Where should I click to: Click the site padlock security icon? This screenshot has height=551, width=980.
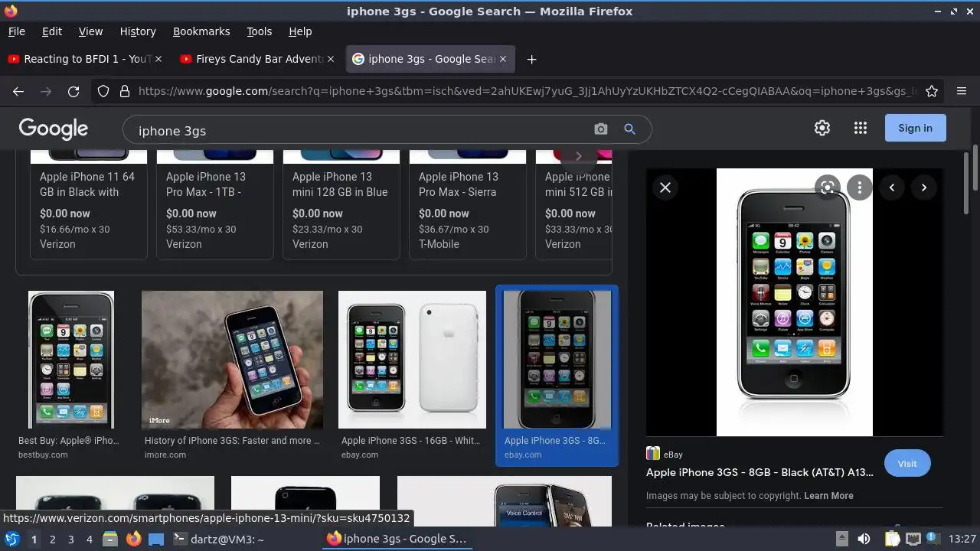(125, 91)
